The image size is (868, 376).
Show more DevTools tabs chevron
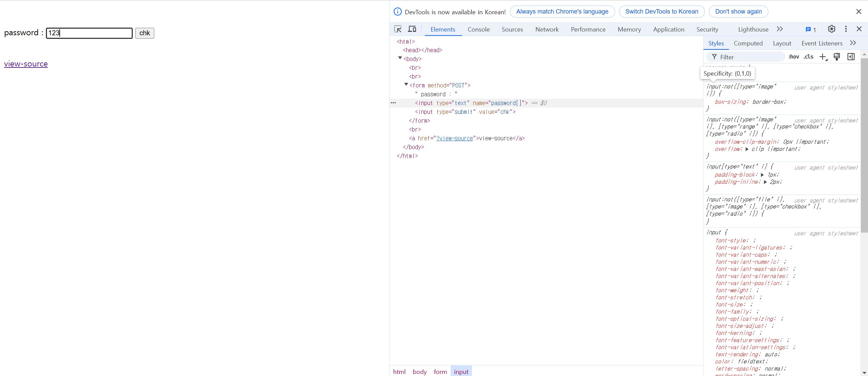pos(780,29)
